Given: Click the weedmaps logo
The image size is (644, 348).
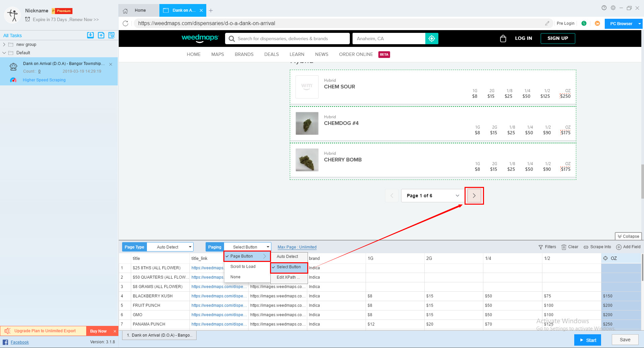Looking at the screenshot, I should click(x=200, y=38).
